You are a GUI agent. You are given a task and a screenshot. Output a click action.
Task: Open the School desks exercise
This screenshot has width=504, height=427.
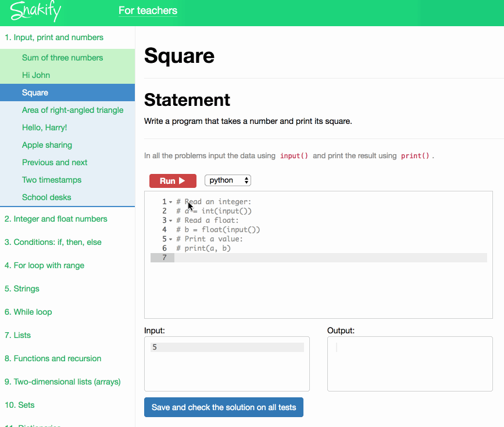(47, 197)
